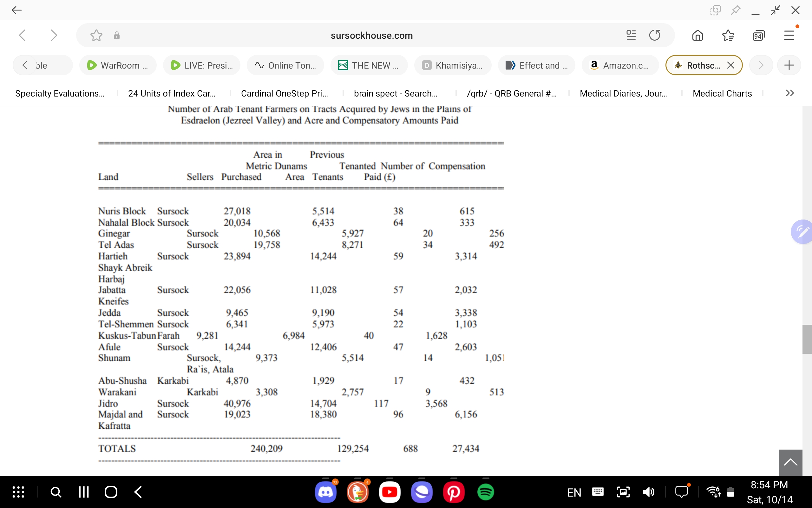Show recent apps with three-bar button
The width and height of the screenshot is (812, 508).
click(x=83, y=492)
